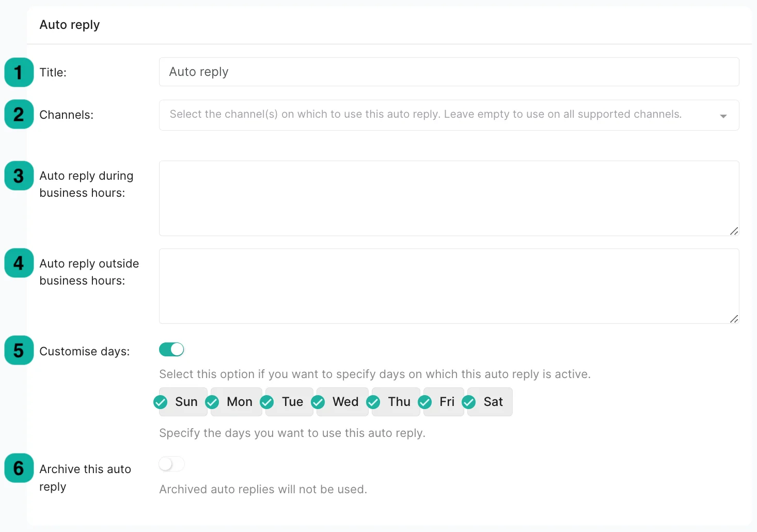The image size is (757, 532).
Task: Click the step 5 badge beside Customise days
Action: 19,351
